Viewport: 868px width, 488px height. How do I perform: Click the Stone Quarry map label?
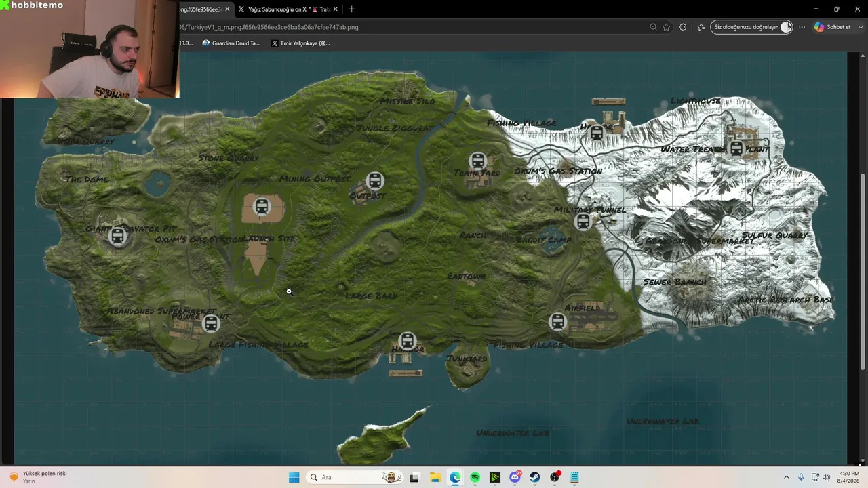click(229, 158)
